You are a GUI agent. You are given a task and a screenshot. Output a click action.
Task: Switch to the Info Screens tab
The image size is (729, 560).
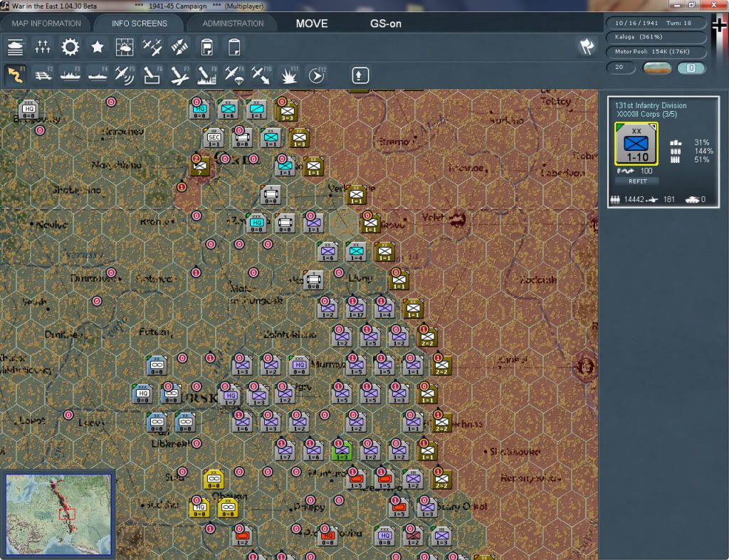(x=139, y=23)
